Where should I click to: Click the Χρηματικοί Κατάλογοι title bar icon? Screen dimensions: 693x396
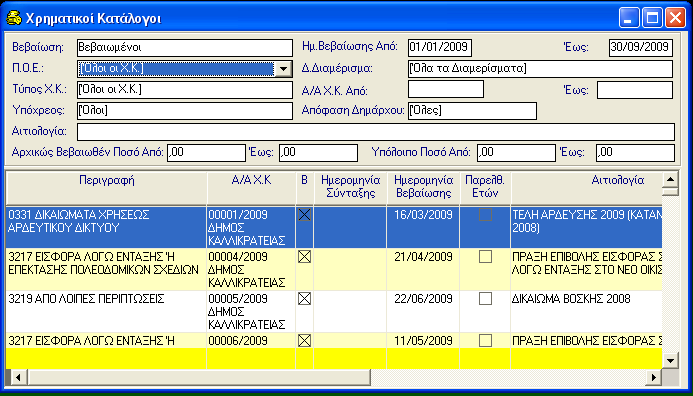point(14,18)
